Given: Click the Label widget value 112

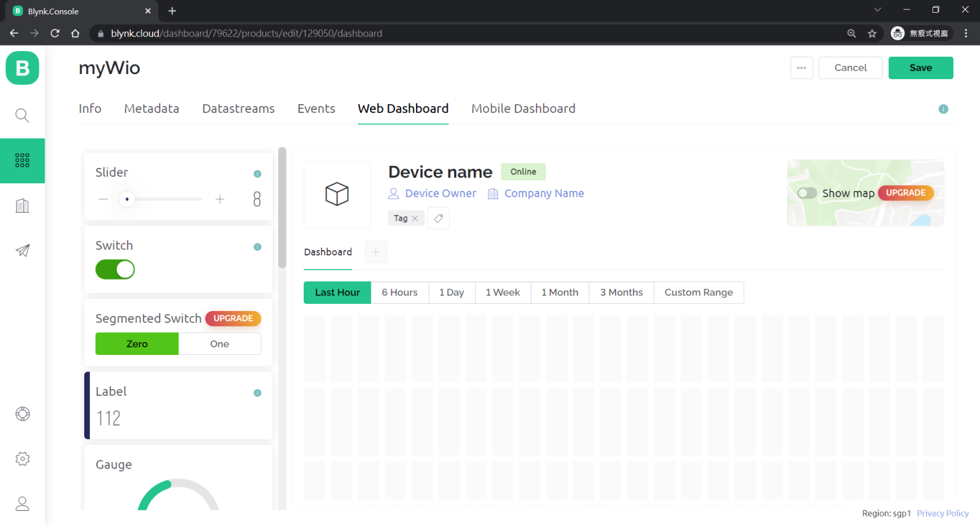Looking at the screenshot, I should (x=108, y=419).
